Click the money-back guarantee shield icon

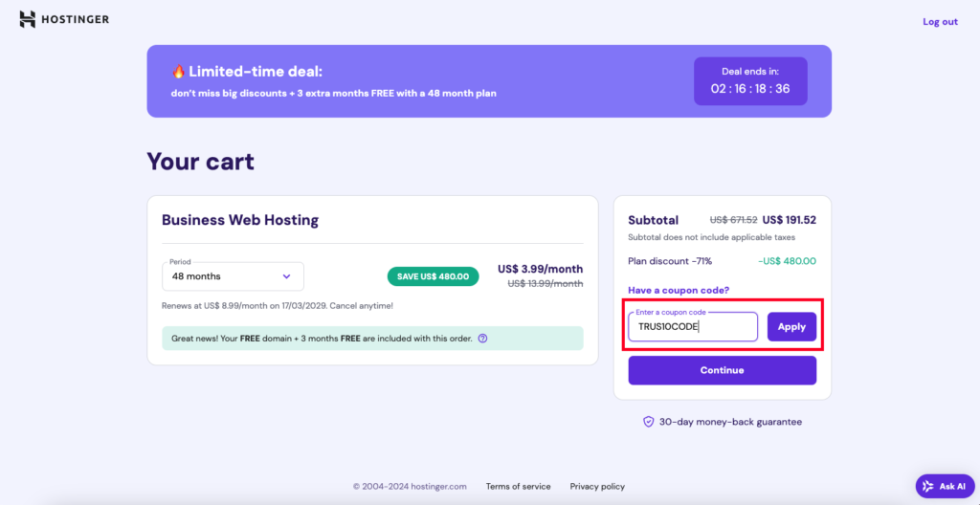[648, 422]
